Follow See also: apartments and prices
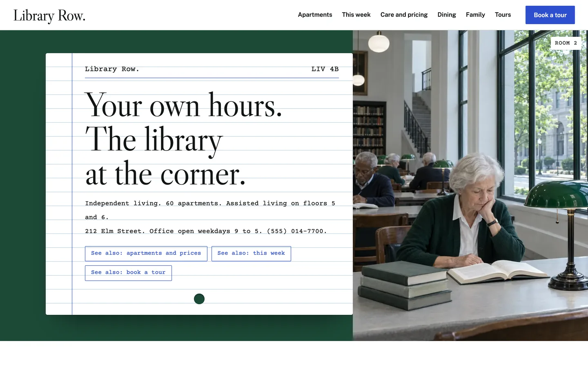The height and width of the screenshot is (368, 588). click(x=146, y=254)
